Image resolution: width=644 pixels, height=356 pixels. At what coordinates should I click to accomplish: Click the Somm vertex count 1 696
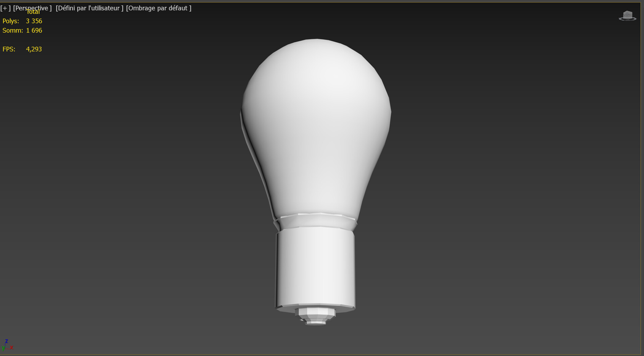tap(34, 30)
